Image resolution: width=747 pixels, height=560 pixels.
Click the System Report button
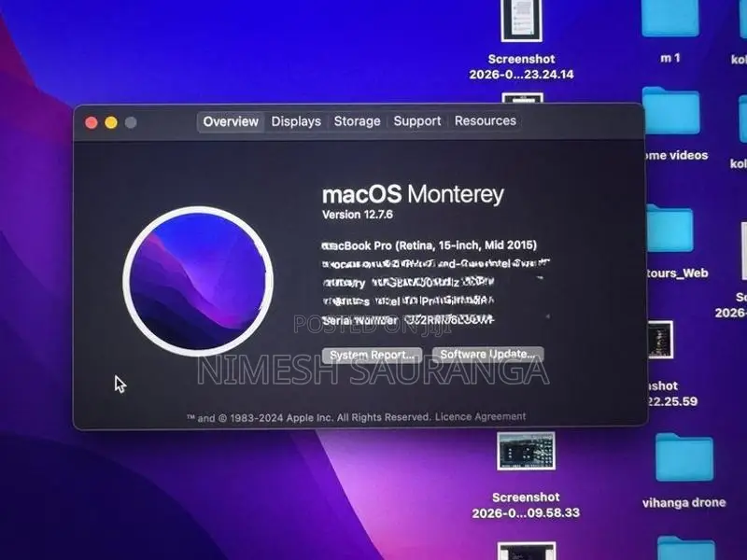click(x=372, y=356)
